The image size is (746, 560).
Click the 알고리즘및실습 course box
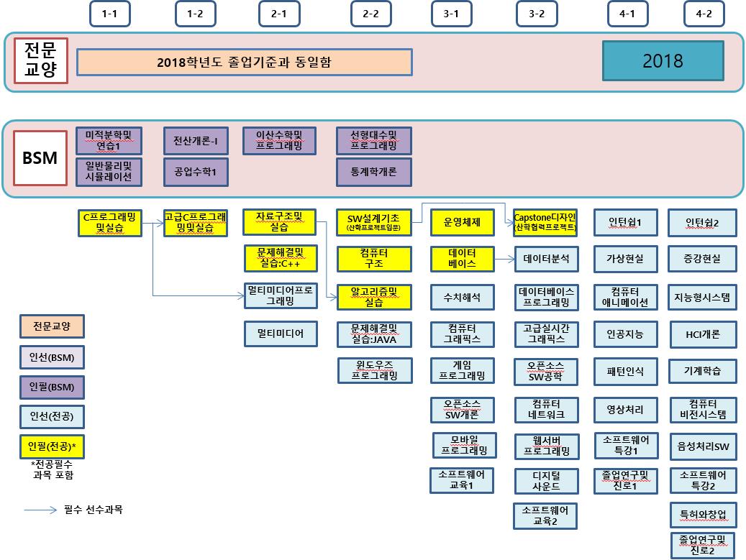(x=373, y=297)
